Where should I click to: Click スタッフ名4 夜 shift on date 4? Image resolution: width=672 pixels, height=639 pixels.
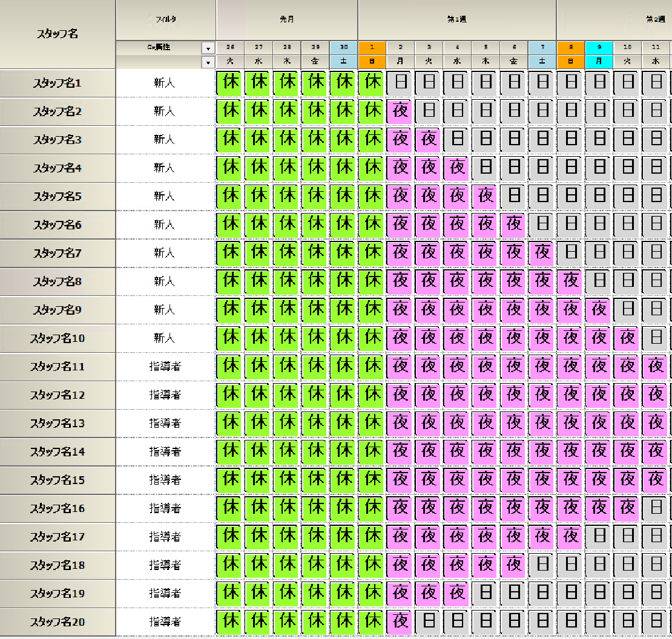(457, 168)
